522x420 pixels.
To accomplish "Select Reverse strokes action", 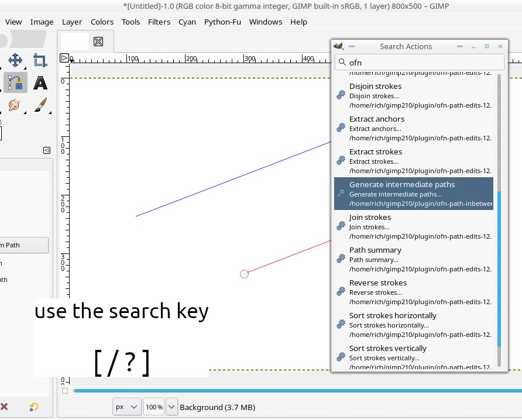I will [414, 292].
